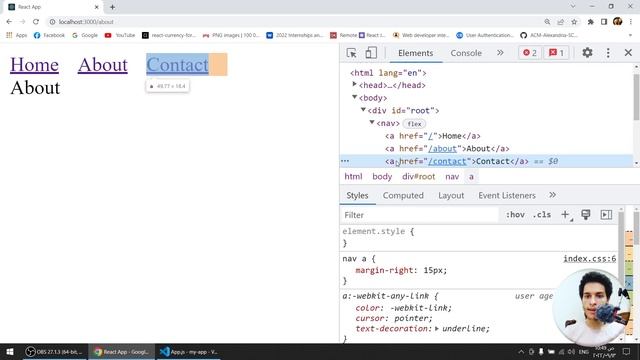Screen dimensions: 640x360
Task: Switch to VS Code App.js taskbar item
Action: pos(189,351)
